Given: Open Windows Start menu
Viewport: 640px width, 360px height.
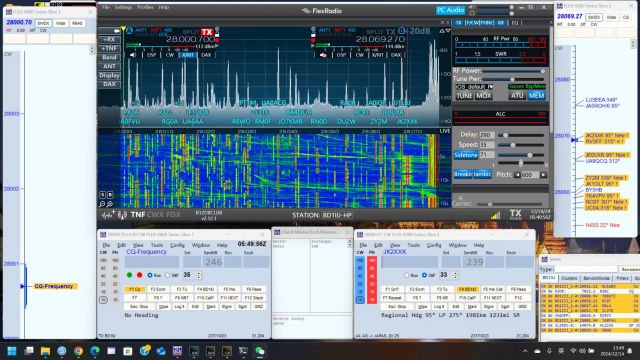Looking at the screenshot, I should 12,351.
